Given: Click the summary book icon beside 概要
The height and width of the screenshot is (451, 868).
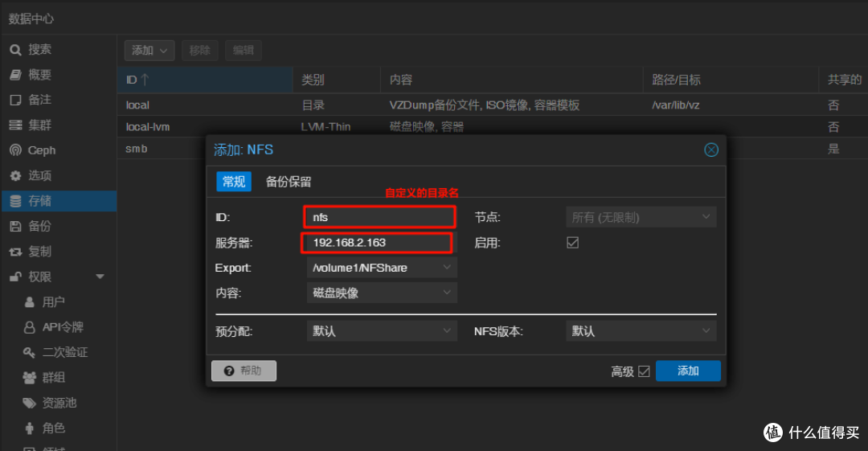Looking at the screenshot, I should pos(15,75).
